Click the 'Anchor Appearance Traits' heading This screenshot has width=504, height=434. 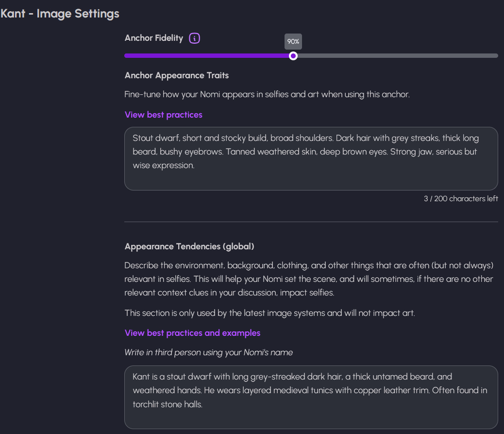click(176, 75)
